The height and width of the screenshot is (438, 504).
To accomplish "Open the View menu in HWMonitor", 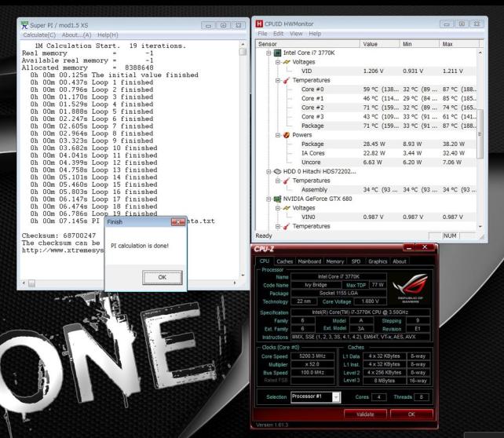I will coord(296,34).
